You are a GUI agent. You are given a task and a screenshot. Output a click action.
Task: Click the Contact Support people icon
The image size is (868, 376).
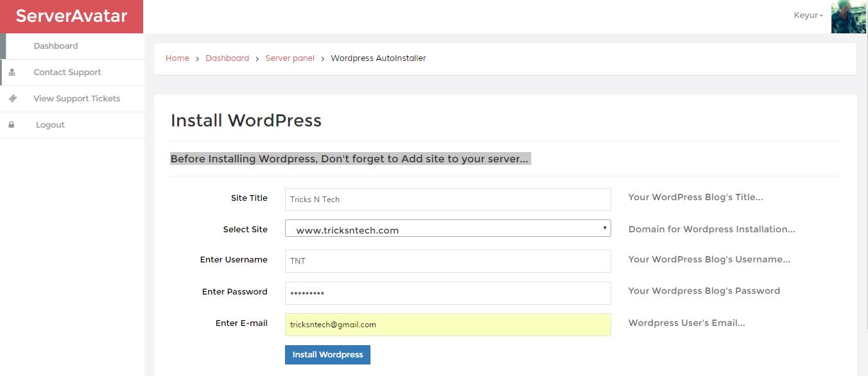(12, 73)
